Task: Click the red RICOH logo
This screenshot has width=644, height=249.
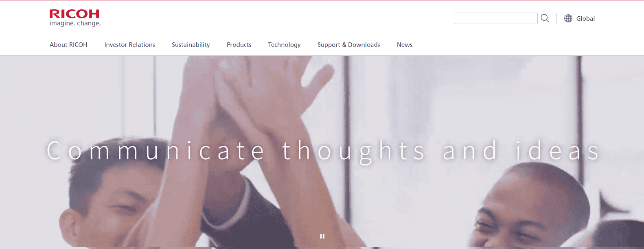Action: 74,14
